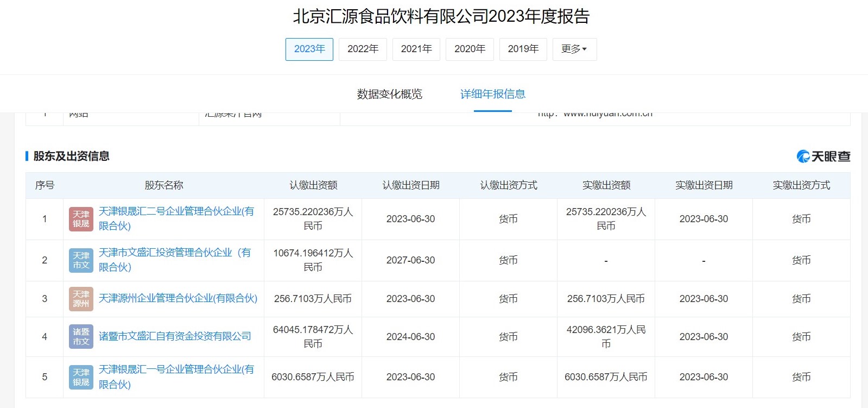Screen dimensions: 868x408
Task: Click the 64045.178472万人民币 cell
Action: click(x=313, y=337)
